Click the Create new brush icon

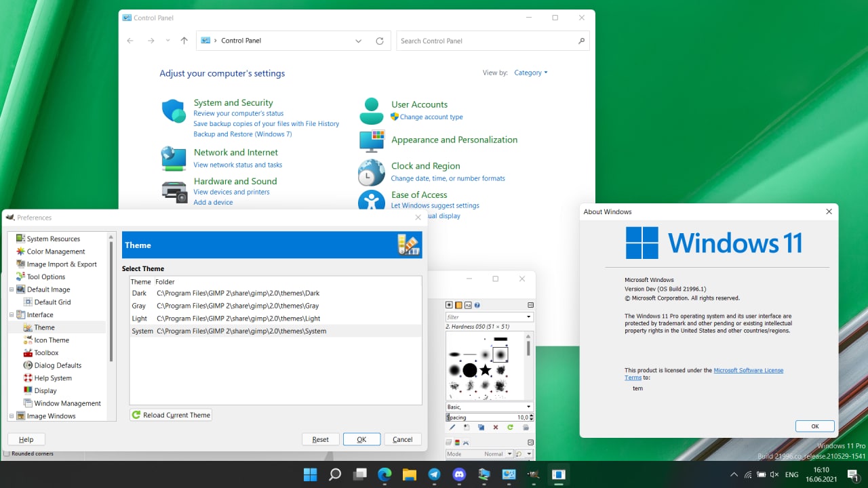467,428
